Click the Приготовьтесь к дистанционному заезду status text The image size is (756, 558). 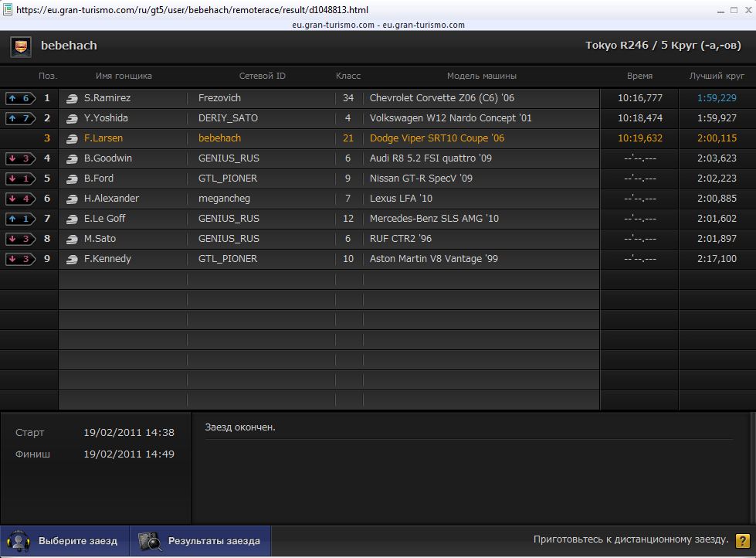point(631,539)
